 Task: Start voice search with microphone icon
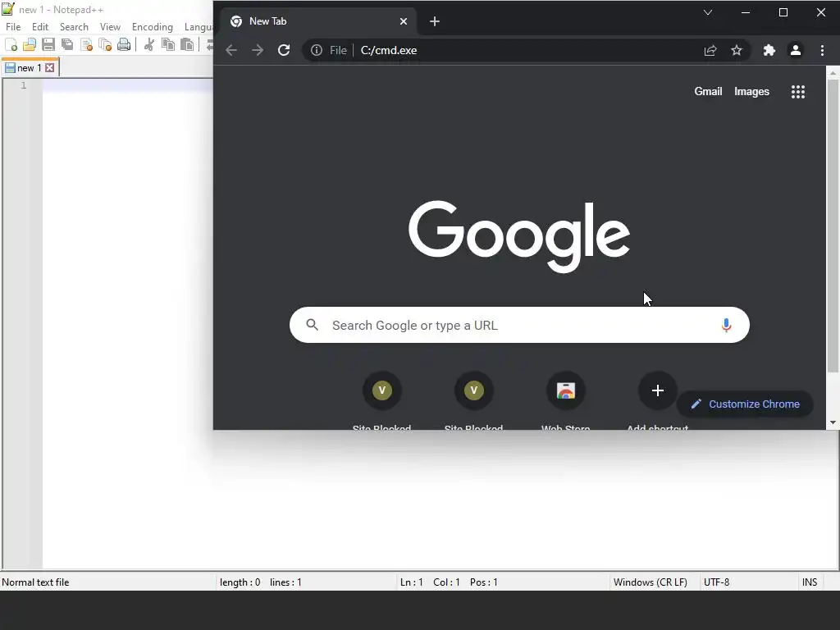point(727,325)
